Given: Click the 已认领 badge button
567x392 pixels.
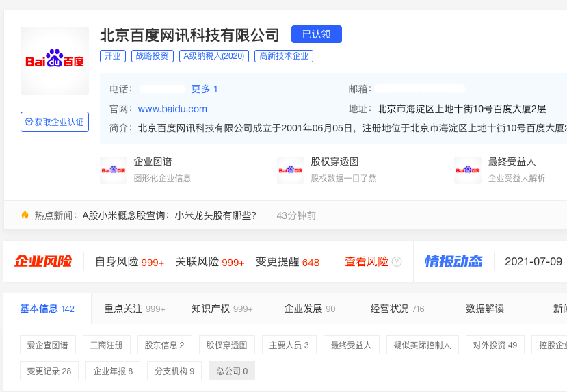Looking at the screenshot, I should click(x=317, y=34).
